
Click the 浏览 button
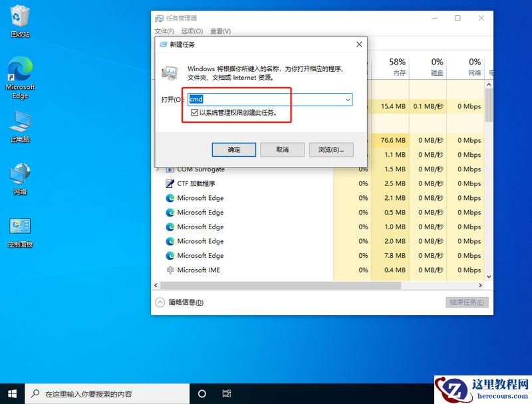point(331,150)
